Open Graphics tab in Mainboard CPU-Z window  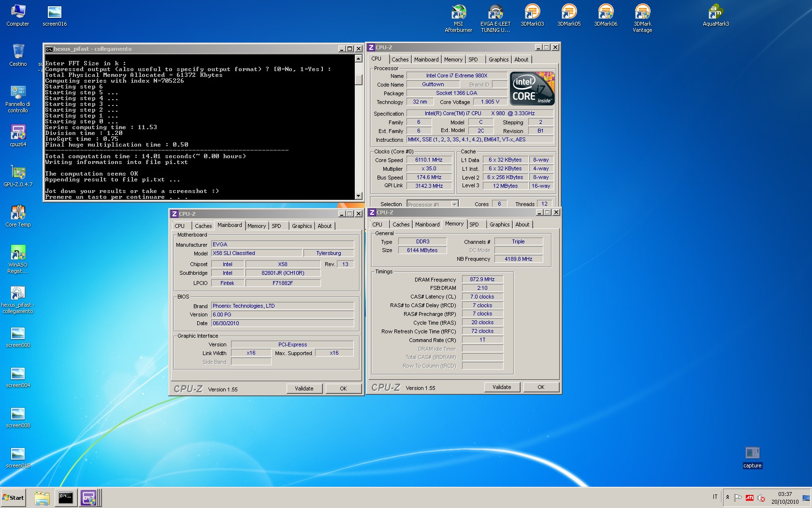click(302, 226)
